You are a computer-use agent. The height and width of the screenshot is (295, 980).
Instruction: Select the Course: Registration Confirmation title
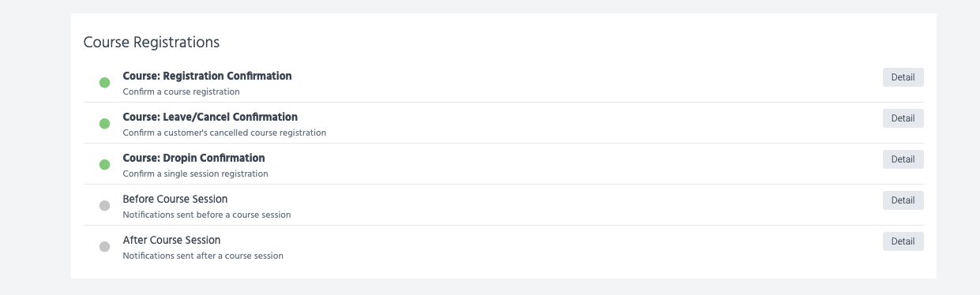tap(207, 77)
